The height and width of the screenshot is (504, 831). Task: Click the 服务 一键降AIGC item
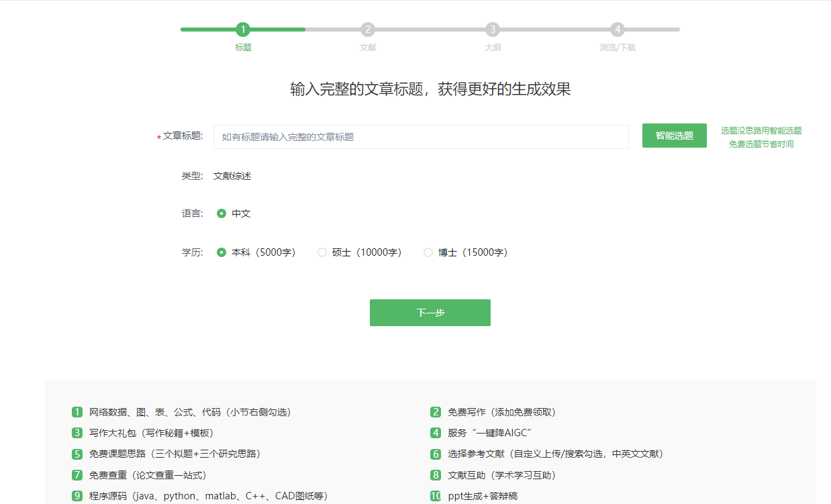coord(490,433)
